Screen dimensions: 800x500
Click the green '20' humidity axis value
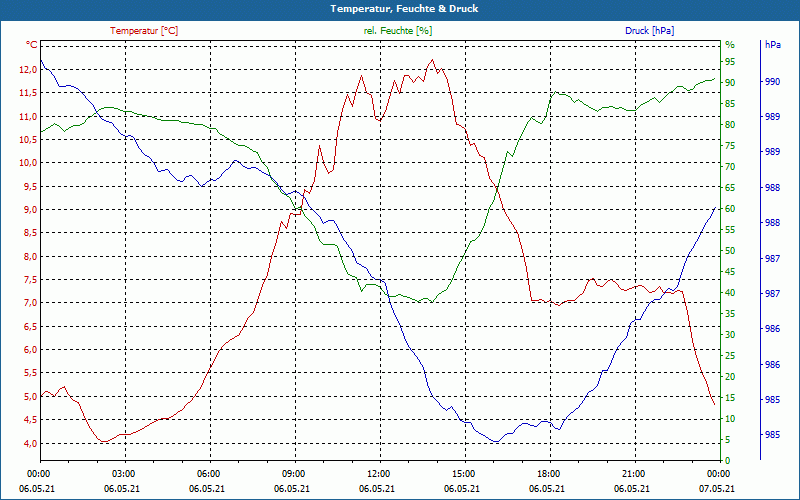[x=730, y=377]
